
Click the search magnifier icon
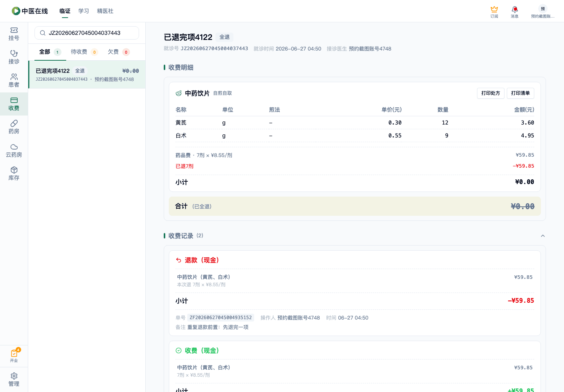[43, 33]
